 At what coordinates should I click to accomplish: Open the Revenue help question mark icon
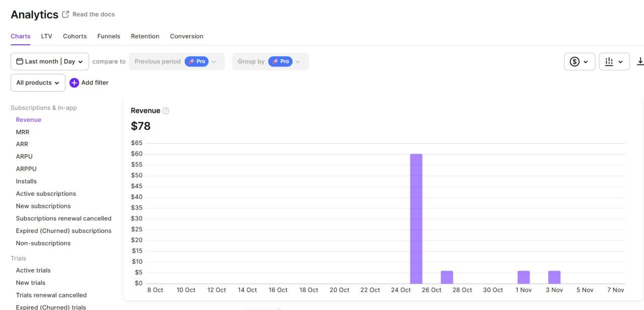coord(166,110)
